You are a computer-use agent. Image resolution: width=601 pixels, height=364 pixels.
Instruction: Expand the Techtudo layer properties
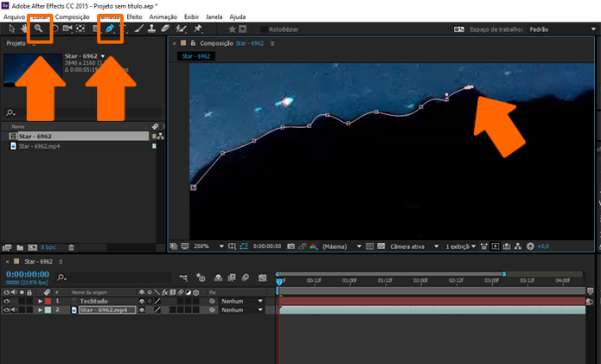[x=40, y=301]
